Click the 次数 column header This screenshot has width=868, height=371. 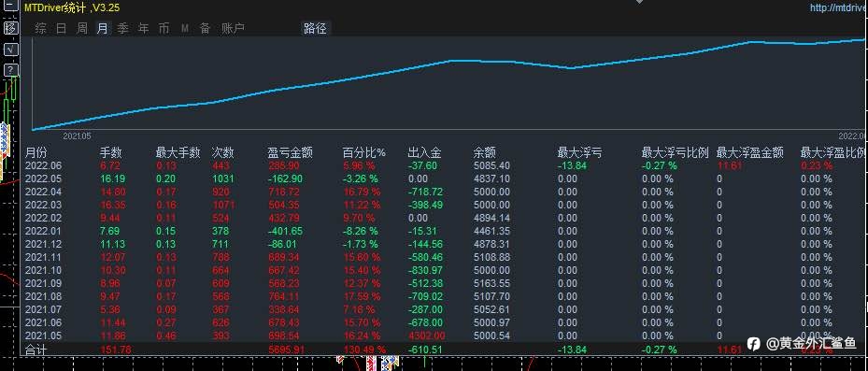point(223,152)
